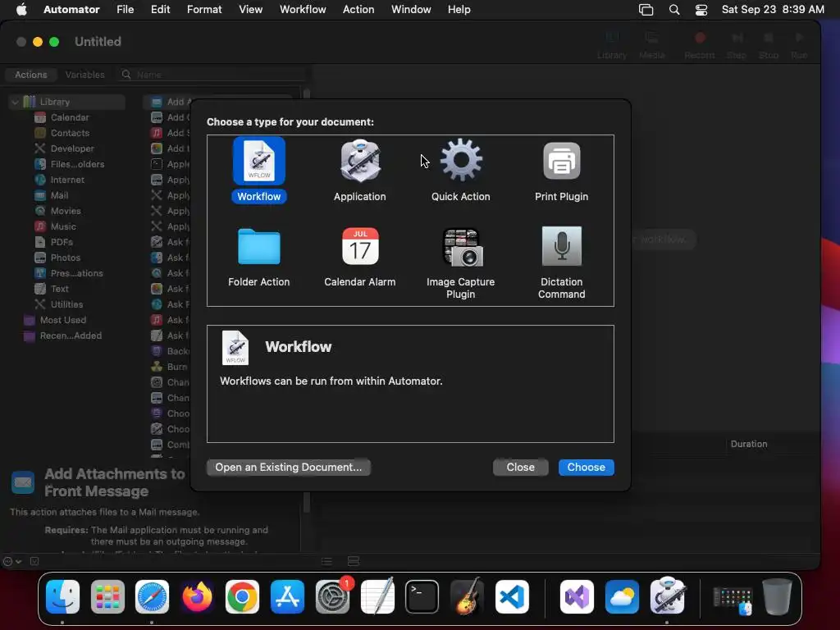Click the Duration column header
Image resolution: width=840 pixels, height=630 pixels.
[748, 444]
